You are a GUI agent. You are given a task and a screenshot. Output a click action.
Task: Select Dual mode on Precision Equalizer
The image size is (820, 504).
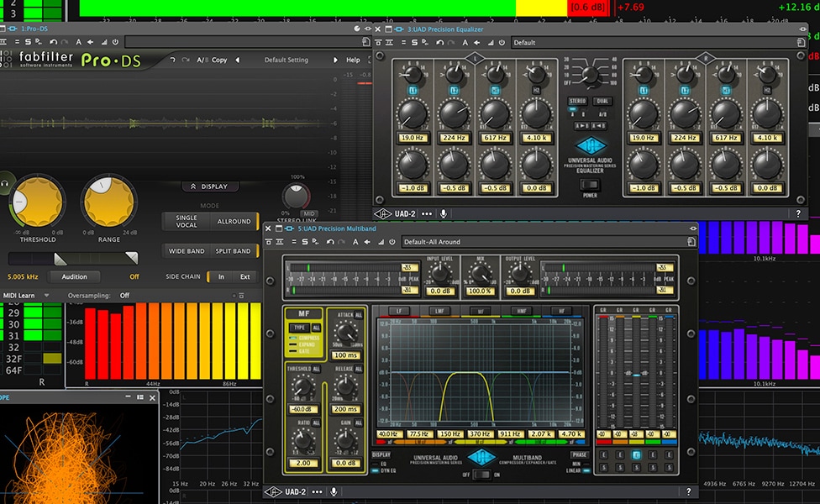point(603,101)
